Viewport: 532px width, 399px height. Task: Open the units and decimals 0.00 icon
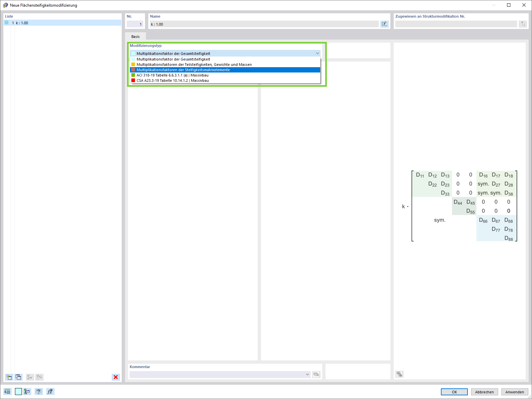(7, 392)
